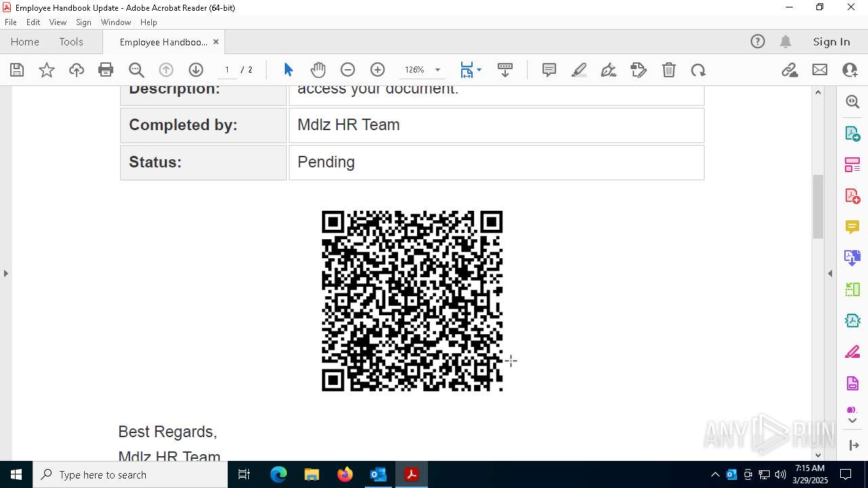Open the Comment tool in sidebar

point(852,227)
